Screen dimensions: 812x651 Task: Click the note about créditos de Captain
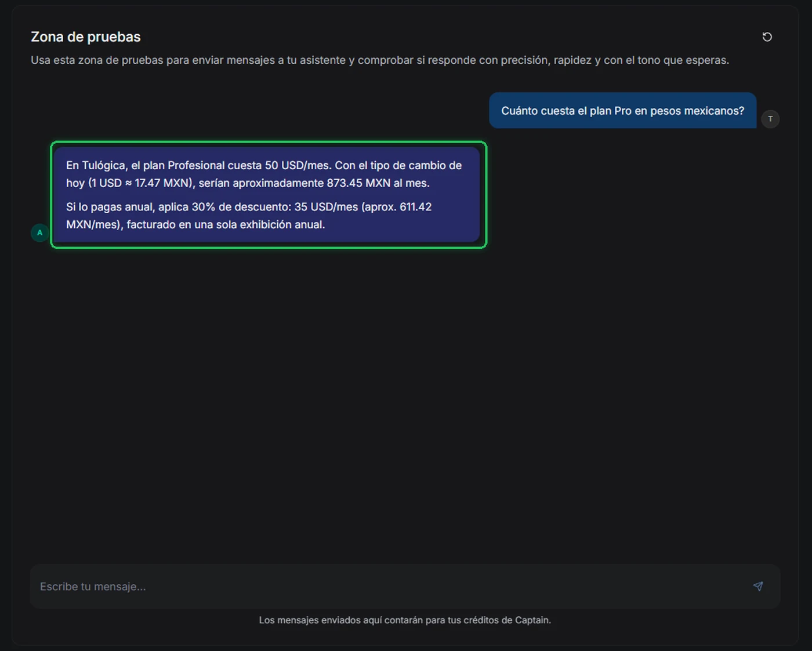[405, 620]
